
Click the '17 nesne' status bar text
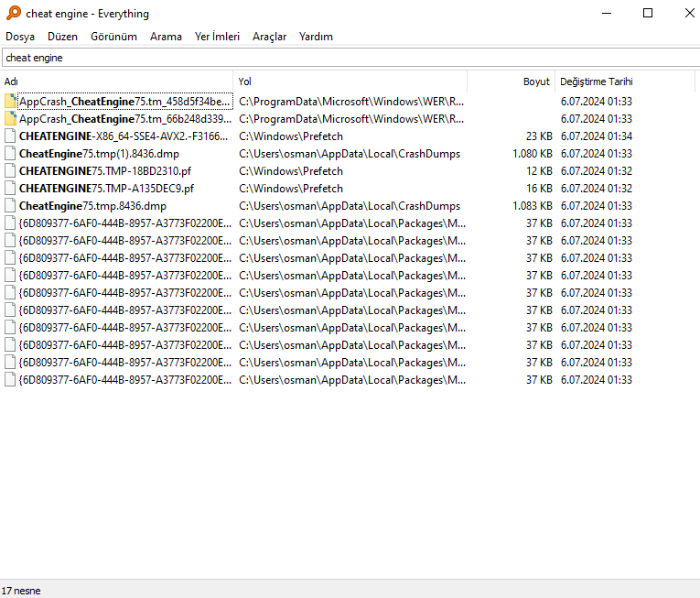click(21, 591)
